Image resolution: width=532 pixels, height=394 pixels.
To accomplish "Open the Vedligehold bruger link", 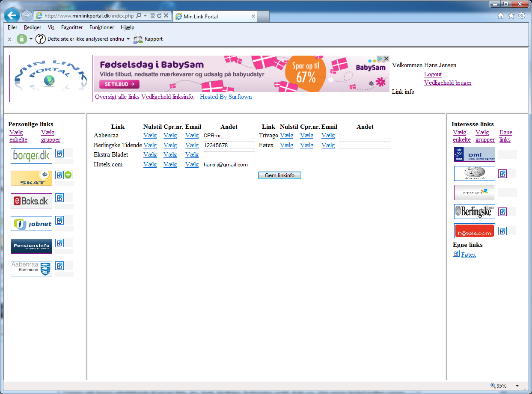I will point(448,83).
